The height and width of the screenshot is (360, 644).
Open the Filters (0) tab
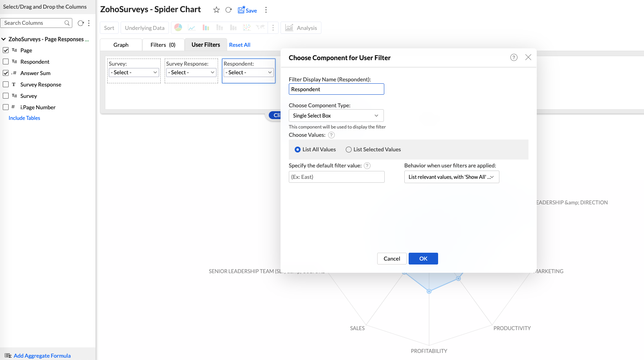point(163,45)
